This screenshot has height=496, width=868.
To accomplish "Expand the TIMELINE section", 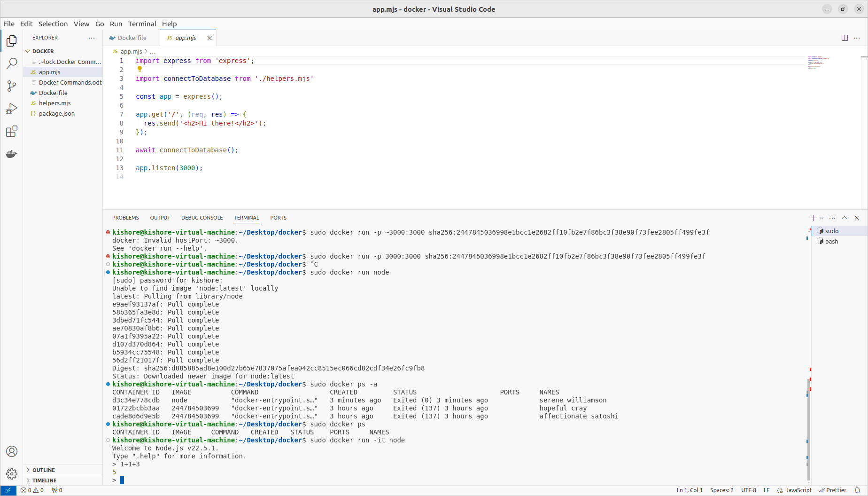I will [44, 480].
